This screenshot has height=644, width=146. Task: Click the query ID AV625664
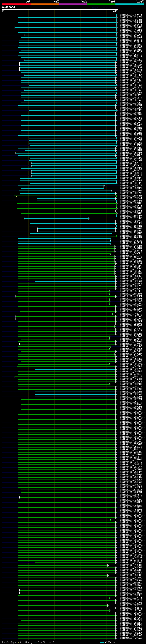8,7
